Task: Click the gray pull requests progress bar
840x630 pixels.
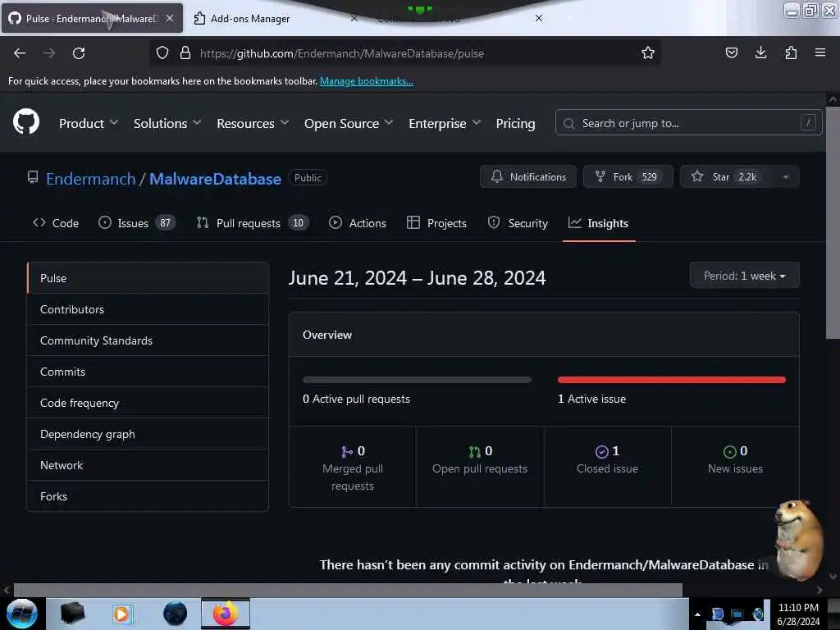Action: [x=417, y=380]
